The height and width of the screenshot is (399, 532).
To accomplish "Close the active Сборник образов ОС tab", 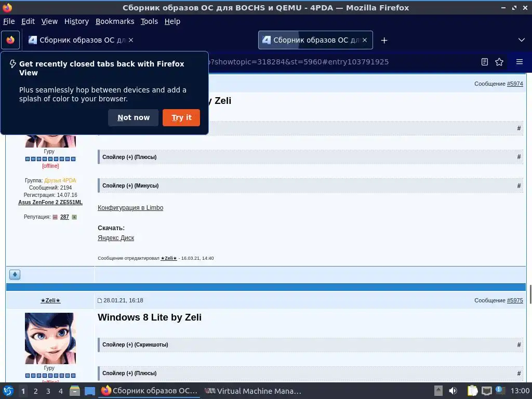I will pos(365,40).
